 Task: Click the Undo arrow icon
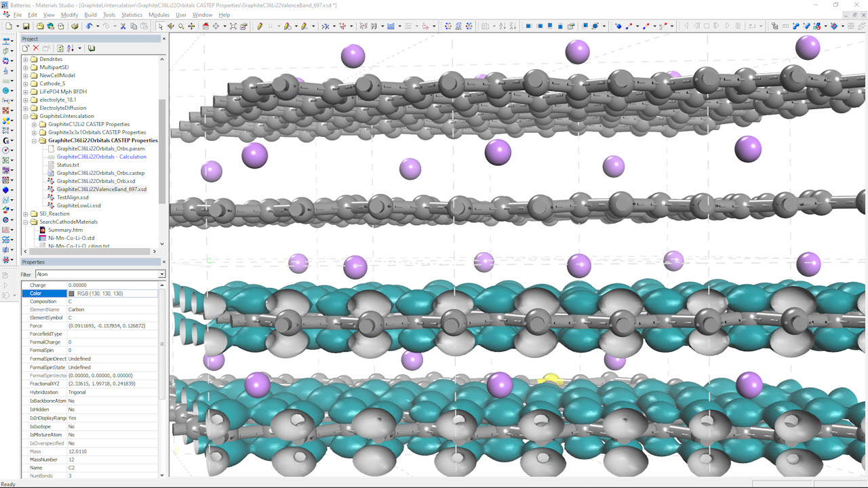(88, 26)
